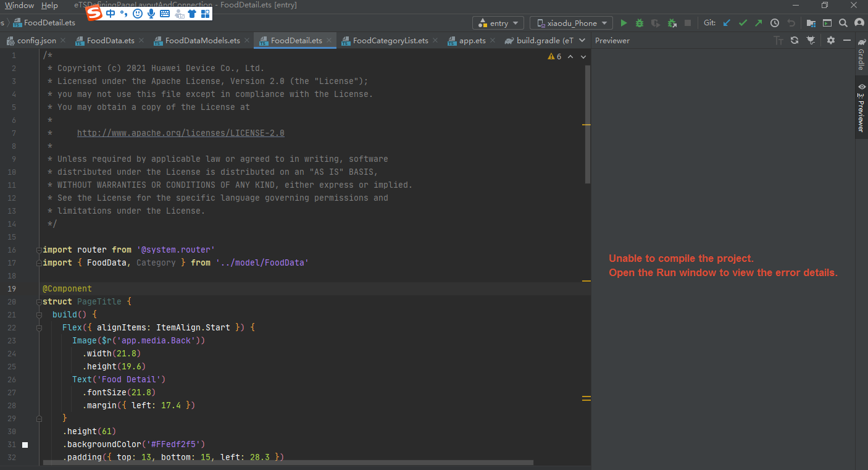868x470 pixels.
Task: Click the editor vertical scrollbar thumb
Action: (588, 124)
